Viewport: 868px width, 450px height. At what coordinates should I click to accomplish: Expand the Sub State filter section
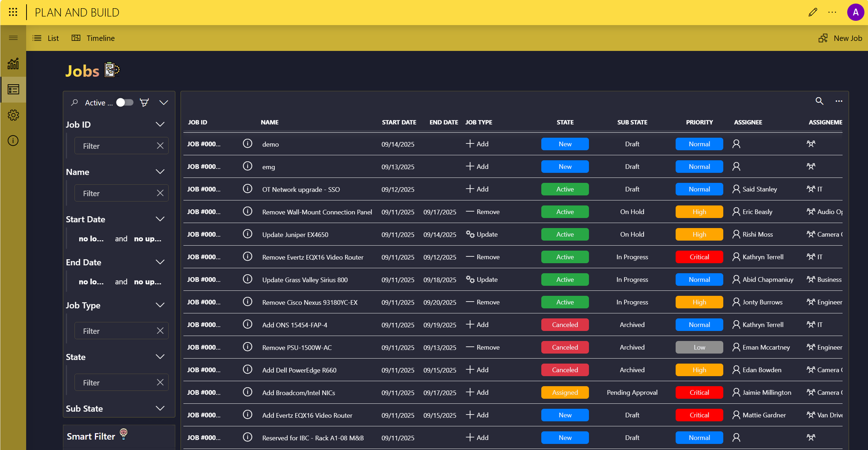[x=160, y=408]
